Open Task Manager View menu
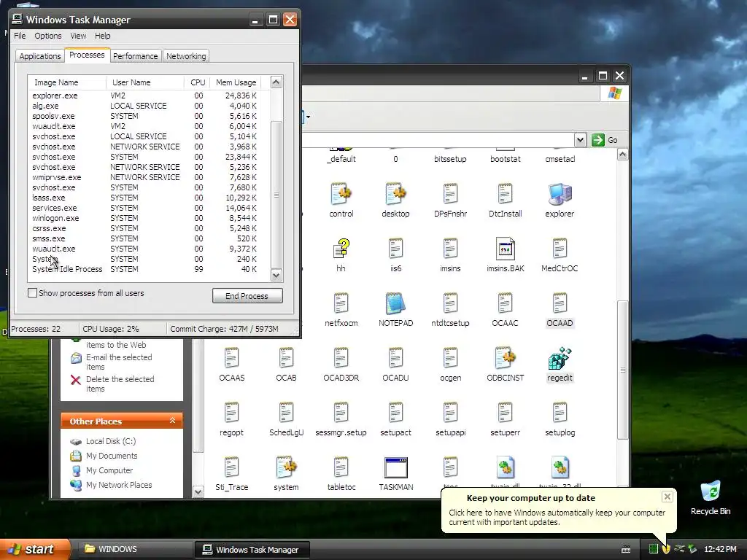 pyautogui.click(x=78, y=36)
